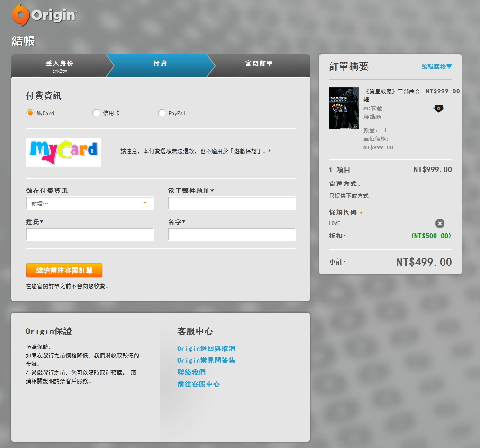Click the discount amount (NT$500.00)
480x448 pixels.
[x=431, y=236]
